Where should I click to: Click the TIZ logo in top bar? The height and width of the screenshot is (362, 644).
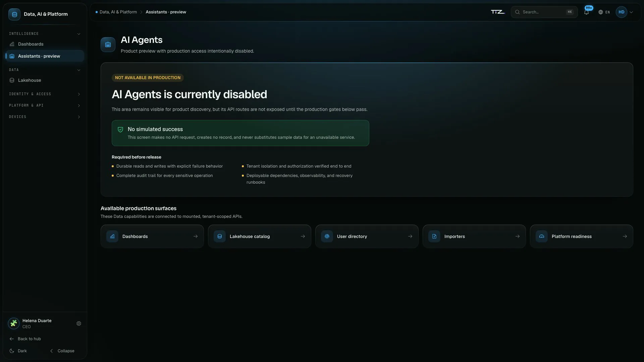coord(498,12)
